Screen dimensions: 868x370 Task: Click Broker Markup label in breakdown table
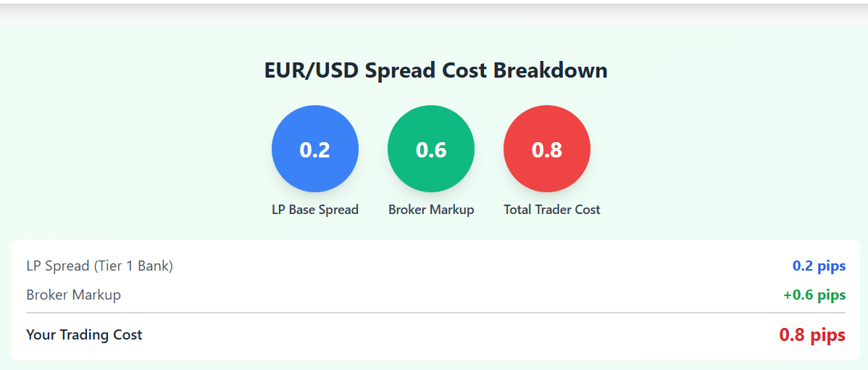[x=73, y=295]
